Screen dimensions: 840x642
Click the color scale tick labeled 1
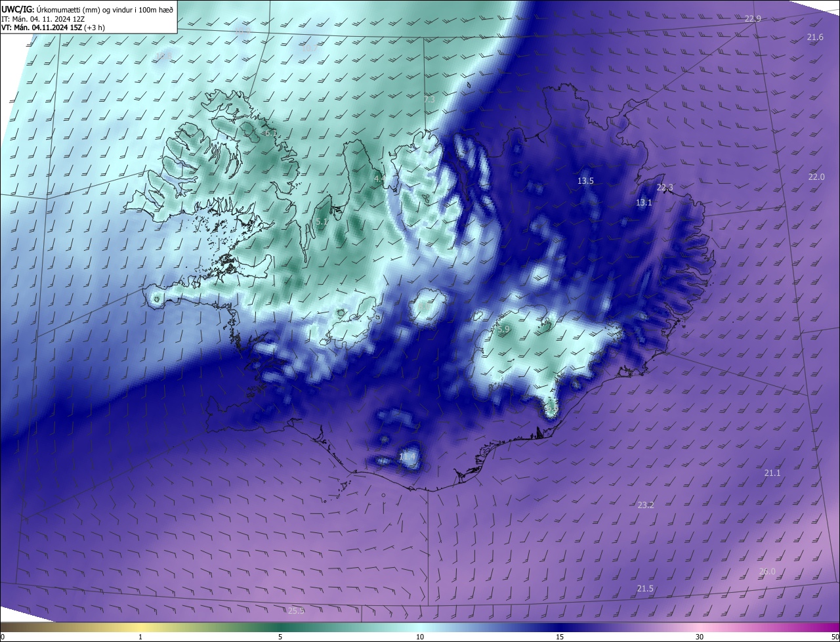(140, 637)
